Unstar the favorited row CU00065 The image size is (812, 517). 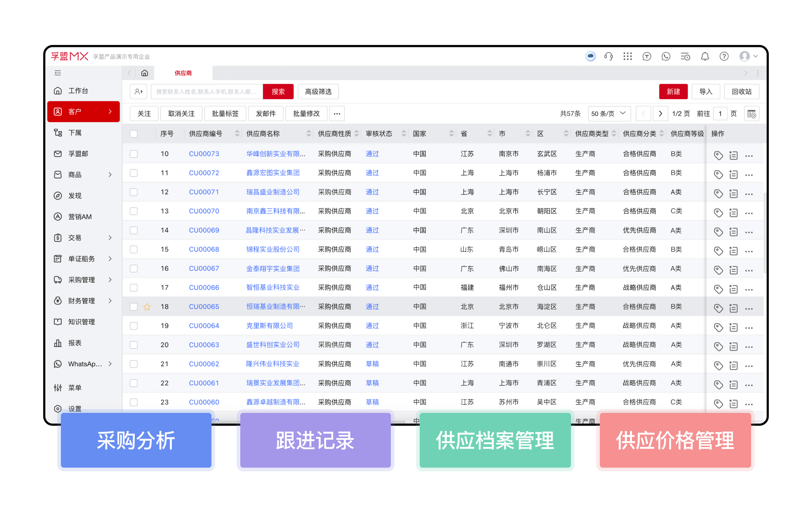click(x=147, y=307)
